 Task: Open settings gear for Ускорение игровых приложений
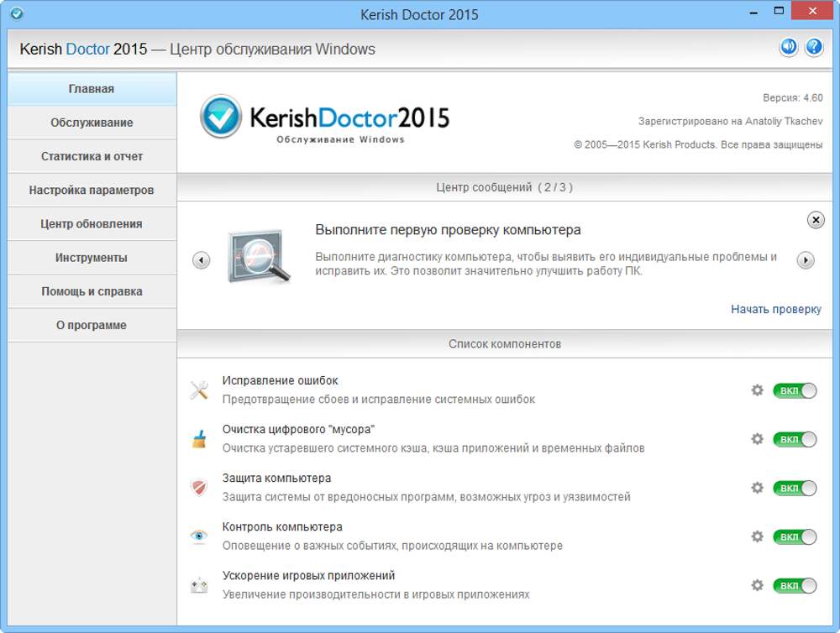pyautogui.click(x=757, y=585)
